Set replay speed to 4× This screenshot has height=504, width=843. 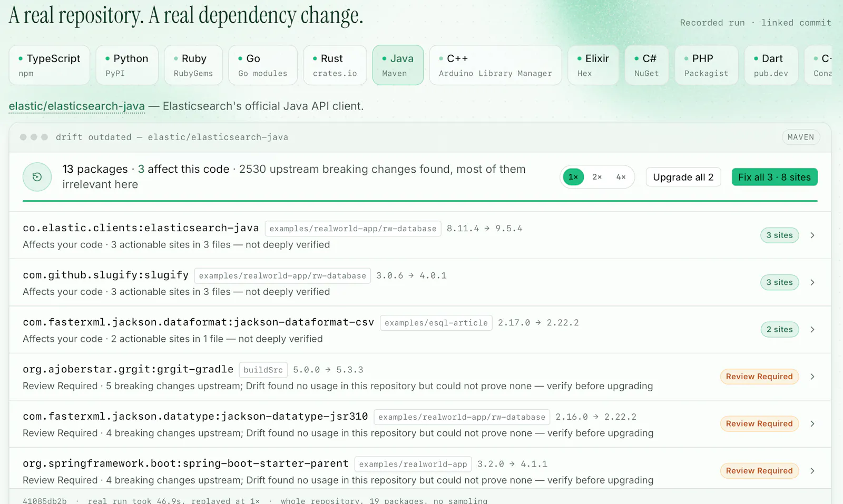pyautogui.click(x=621, y=177)
